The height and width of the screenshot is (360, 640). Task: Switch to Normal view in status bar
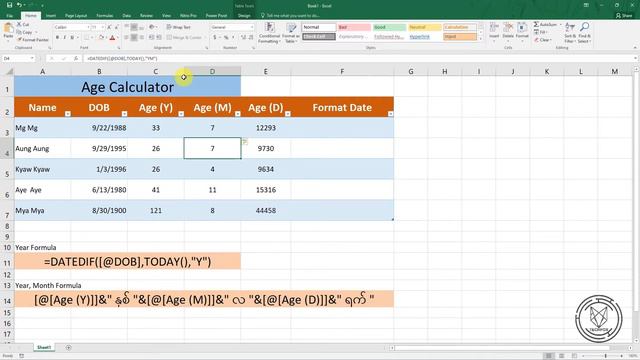point(549,356)
